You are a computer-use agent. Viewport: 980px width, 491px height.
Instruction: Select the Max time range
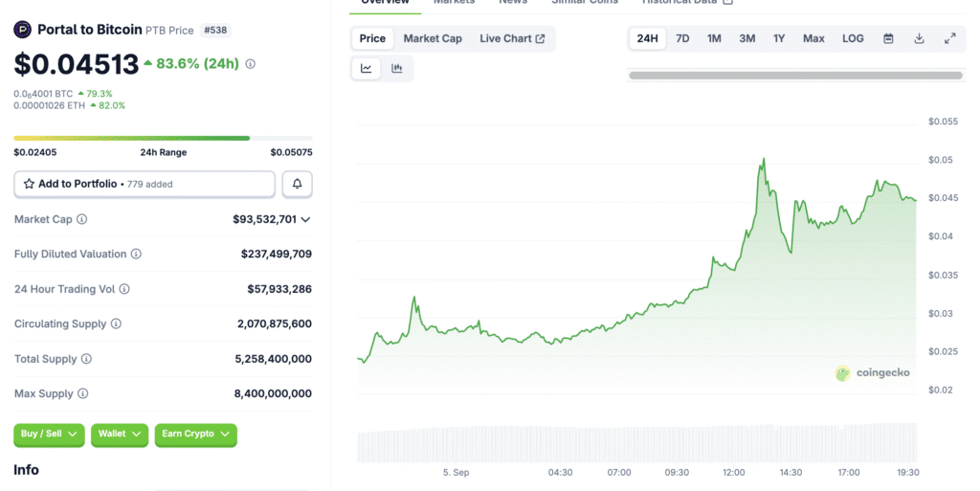point(813,38)
